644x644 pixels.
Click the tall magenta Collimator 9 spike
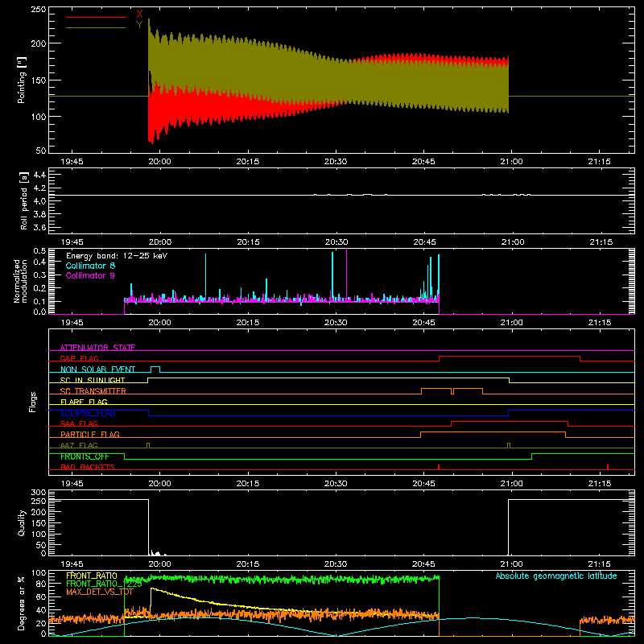click(x=347, y=275)
